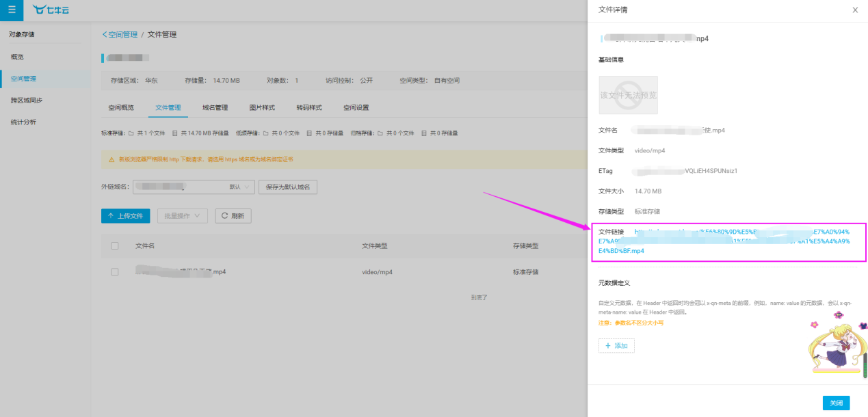The image size is (868, 417).
Task: Click the Qiniu Cloud logo
Action: point(51,10)
